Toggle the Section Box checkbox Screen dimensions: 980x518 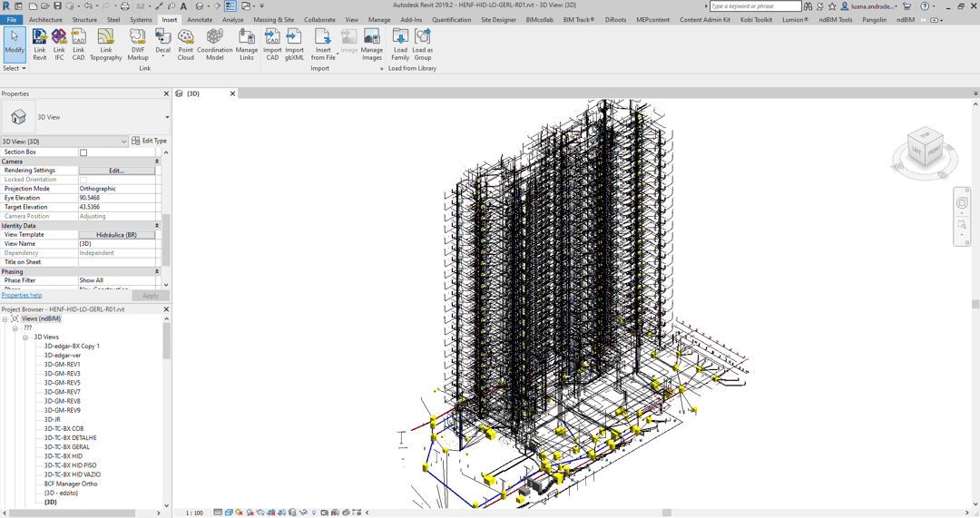click(x=83, y=152)
